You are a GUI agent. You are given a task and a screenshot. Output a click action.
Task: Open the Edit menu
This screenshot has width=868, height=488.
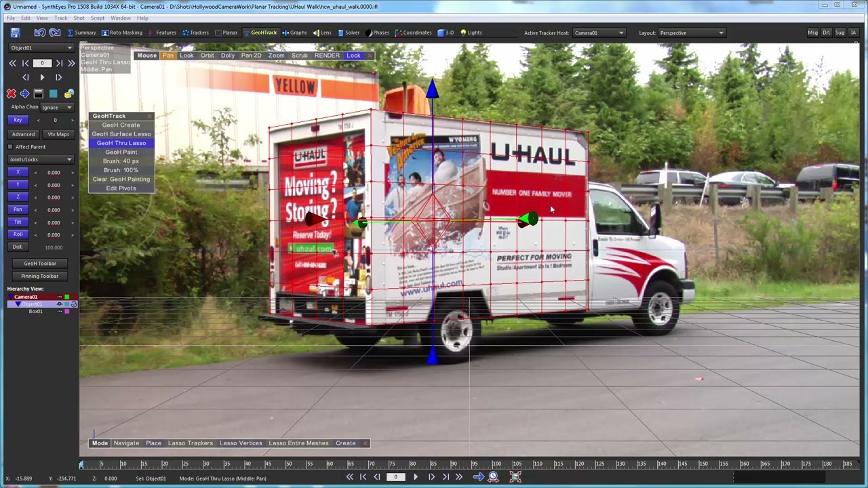click(x=26, y=18)
